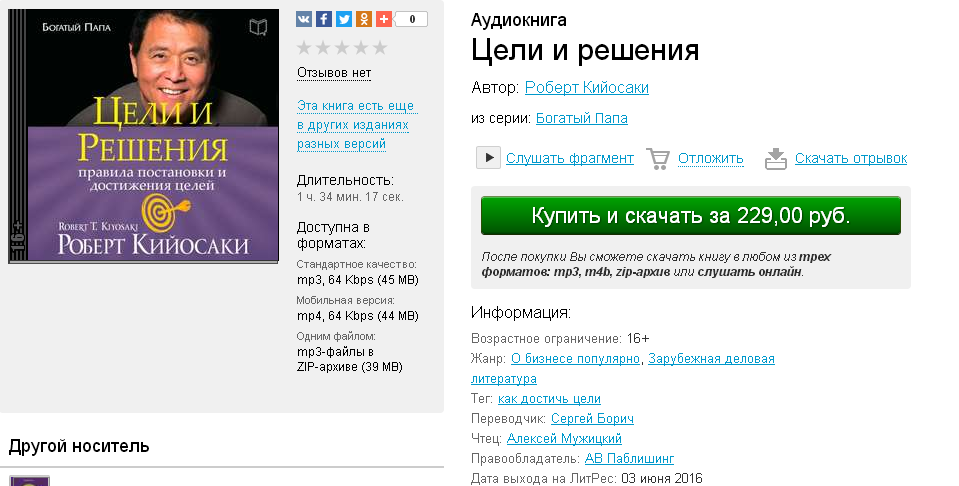
Task: Click the open-book icon on the cover
Action: point(258,27)
